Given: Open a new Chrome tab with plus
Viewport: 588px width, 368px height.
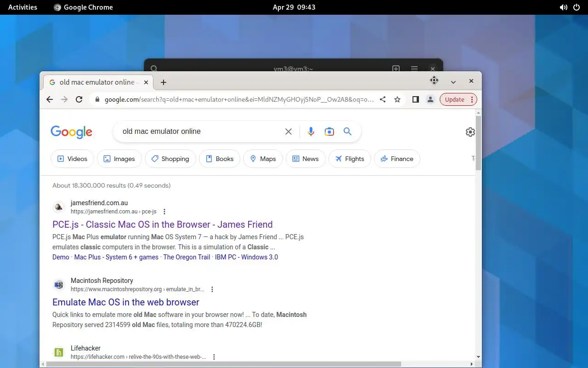Looking at the screenshot, I should [x=164, y=82].
